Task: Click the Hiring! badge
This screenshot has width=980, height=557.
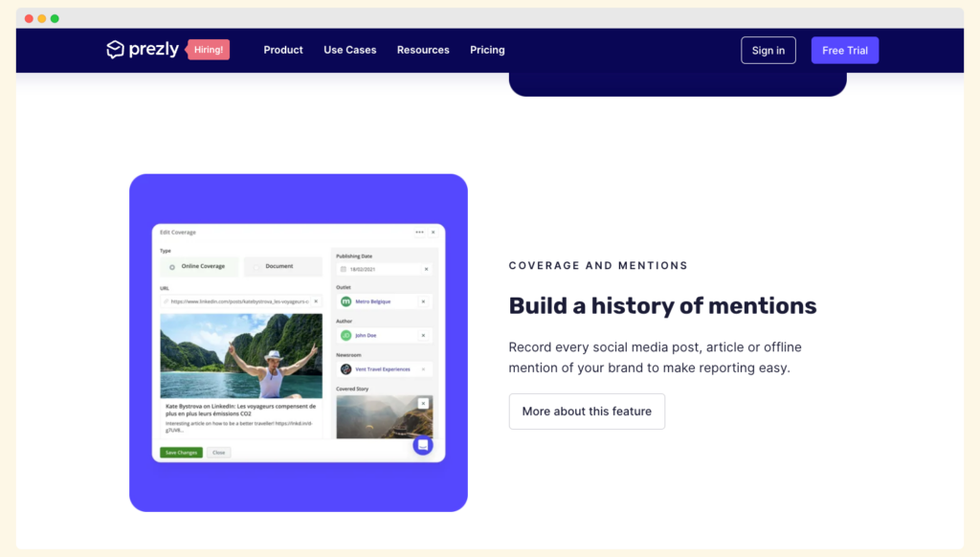Action: 209,50
